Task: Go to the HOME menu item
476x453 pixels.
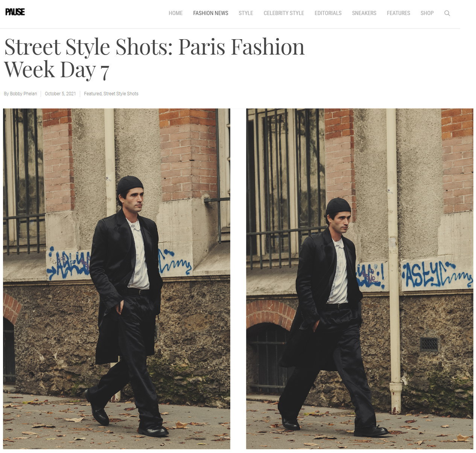Action: coord(175,13)
